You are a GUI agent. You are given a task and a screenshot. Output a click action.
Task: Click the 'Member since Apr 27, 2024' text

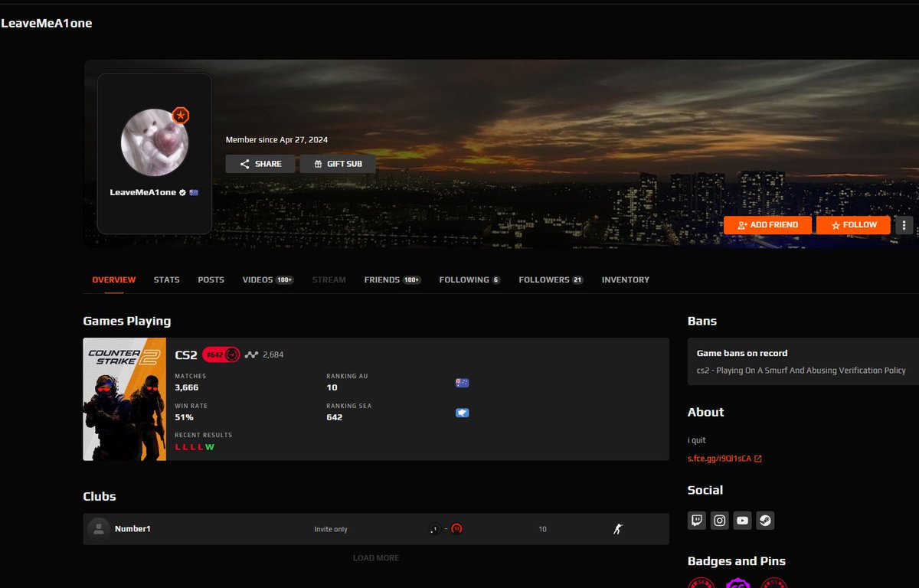tap(276, 140)
